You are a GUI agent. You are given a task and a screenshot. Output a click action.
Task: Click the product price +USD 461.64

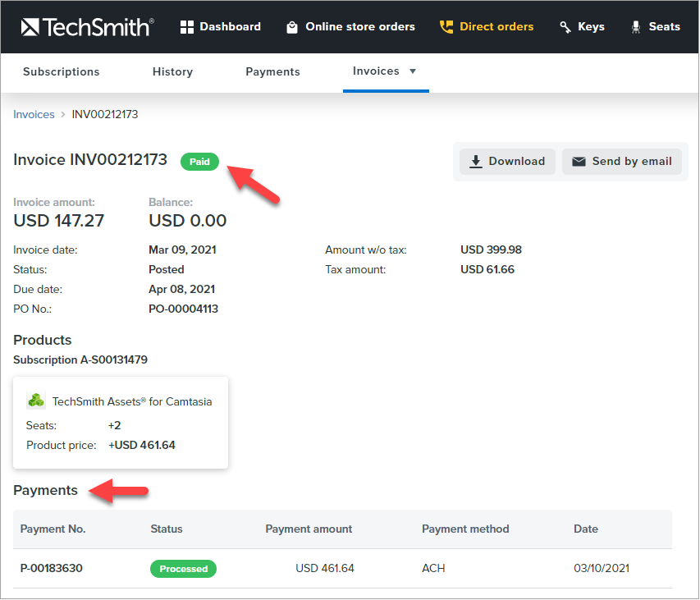(141, 445)
